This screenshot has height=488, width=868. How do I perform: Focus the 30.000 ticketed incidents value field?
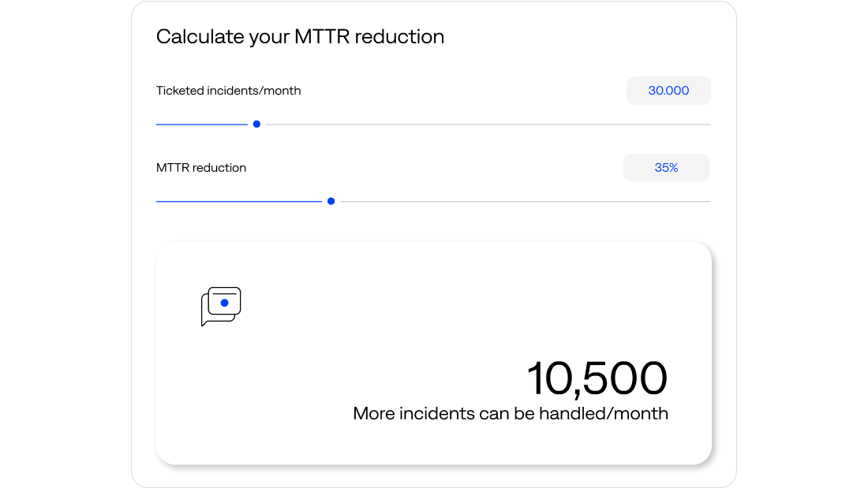pos(668,91)
